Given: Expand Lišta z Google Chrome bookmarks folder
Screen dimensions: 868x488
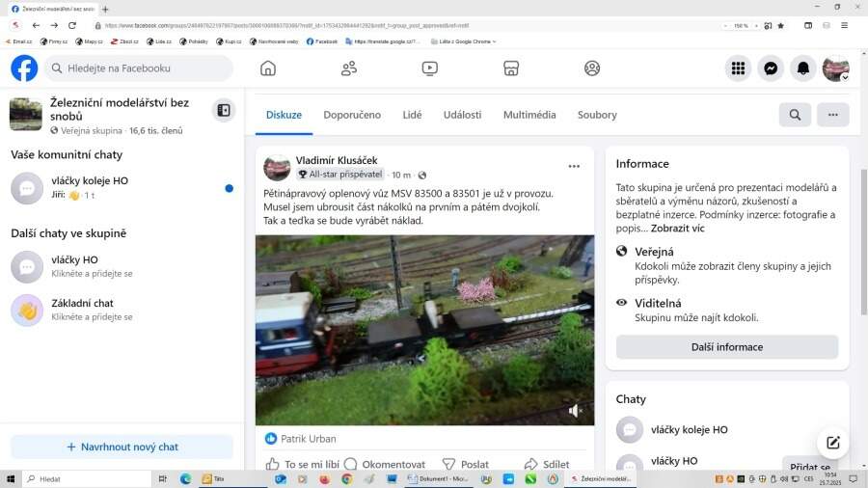Looking at the screenshot, I should (x=463, y=41).
